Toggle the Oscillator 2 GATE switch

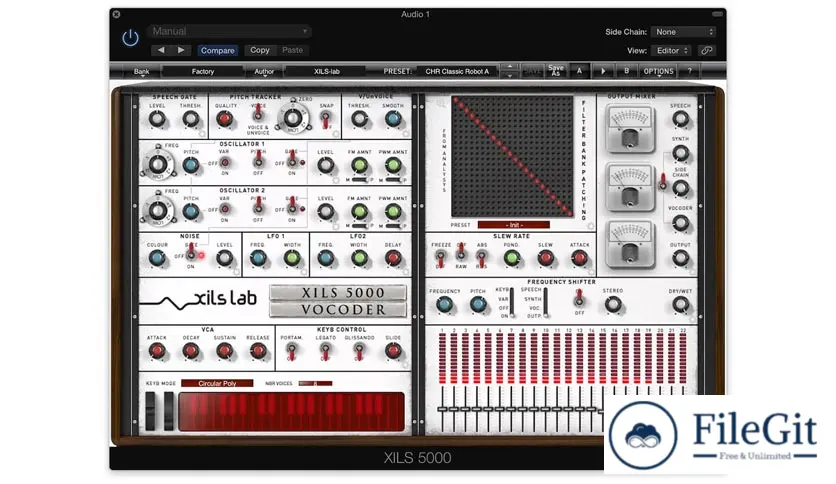[292, 205]
